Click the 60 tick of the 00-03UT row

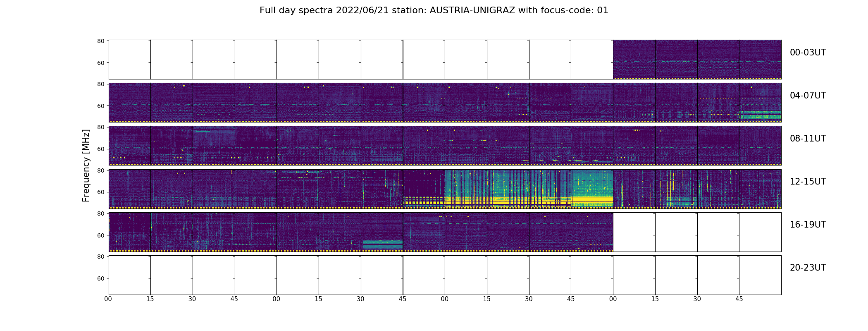[100, 63]
